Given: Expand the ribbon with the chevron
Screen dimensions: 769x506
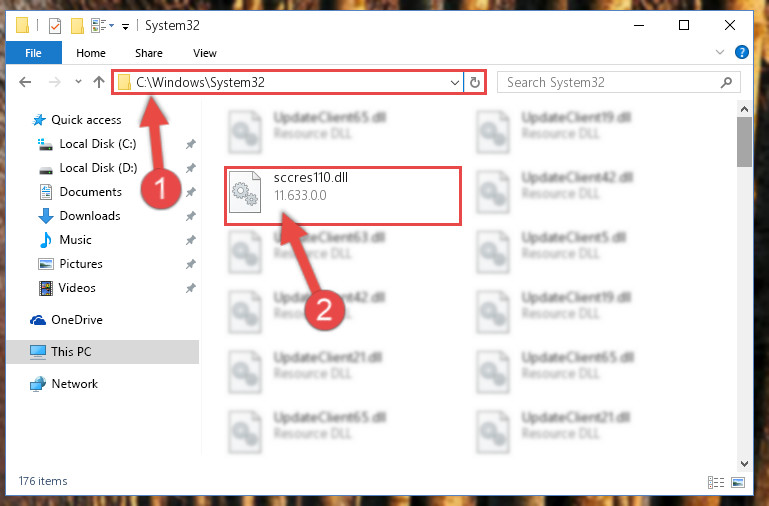Looking at the screenshot, I should pyautogui.click(x=719, y=52).
